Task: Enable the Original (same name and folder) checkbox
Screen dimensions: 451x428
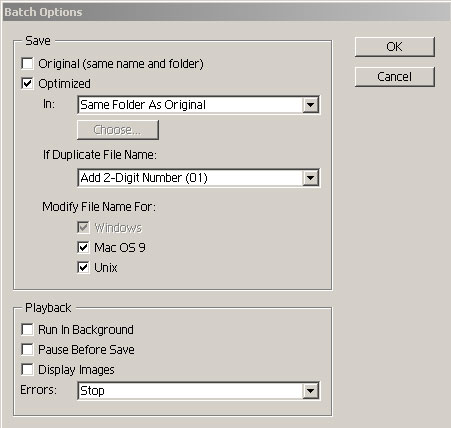Action: [27, 63]
